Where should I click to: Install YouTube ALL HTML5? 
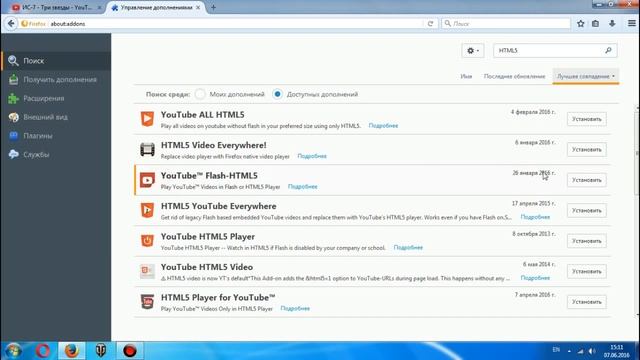(x=587, y=119)
